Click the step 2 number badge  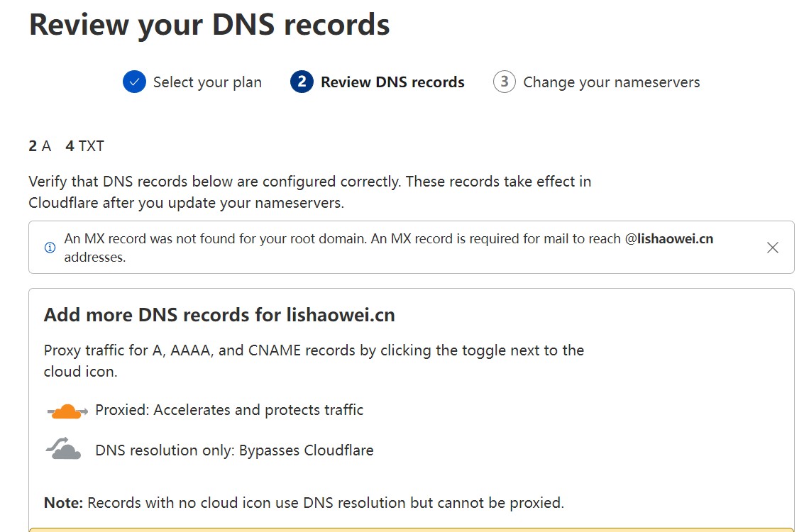(302, 82)
